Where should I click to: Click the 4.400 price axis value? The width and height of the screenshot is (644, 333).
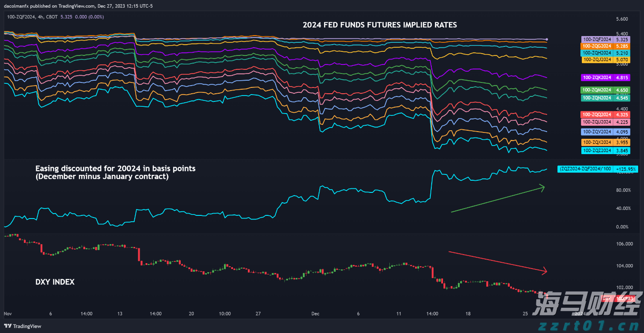point(621,109)
